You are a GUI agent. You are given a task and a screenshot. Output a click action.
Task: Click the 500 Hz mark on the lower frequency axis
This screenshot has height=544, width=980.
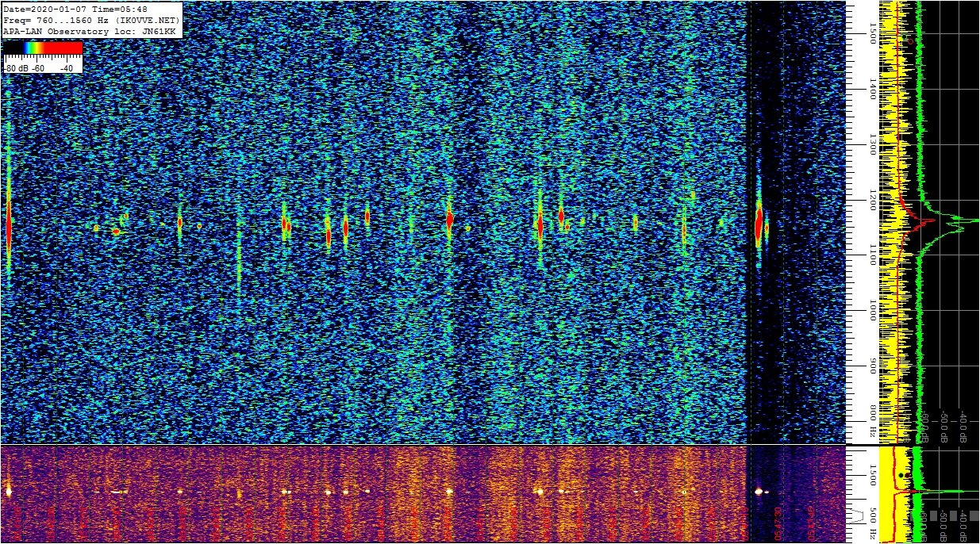point(873,522)
